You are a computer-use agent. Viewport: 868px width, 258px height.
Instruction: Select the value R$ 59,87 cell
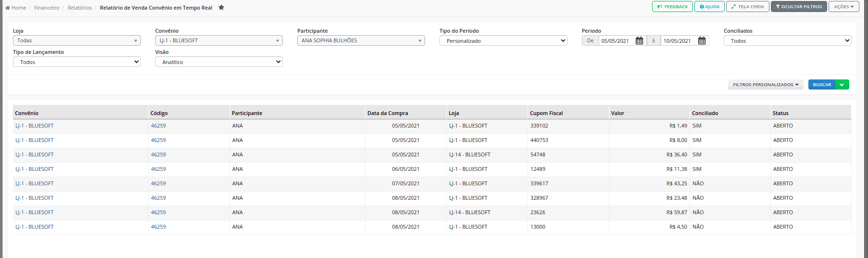point(649,212)
